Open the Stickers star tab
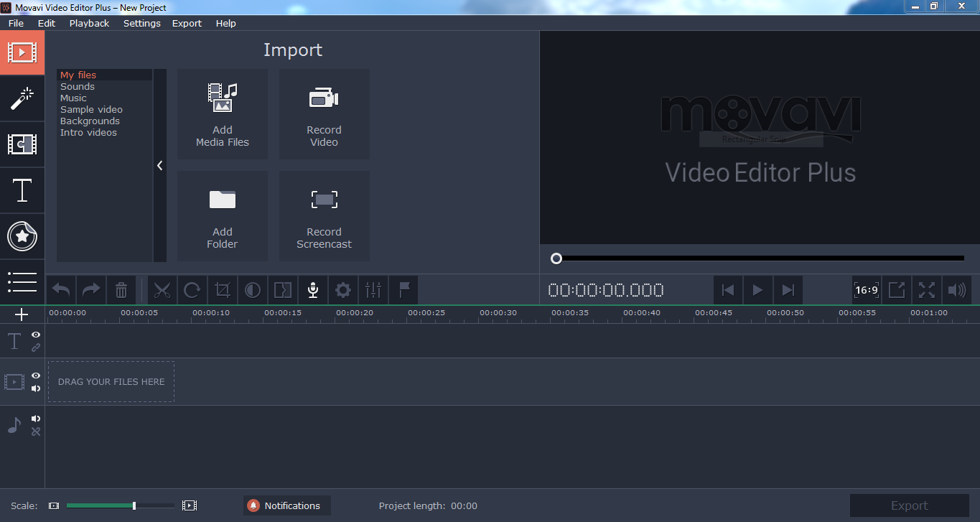The image size is (980, 522). point(22,236)
